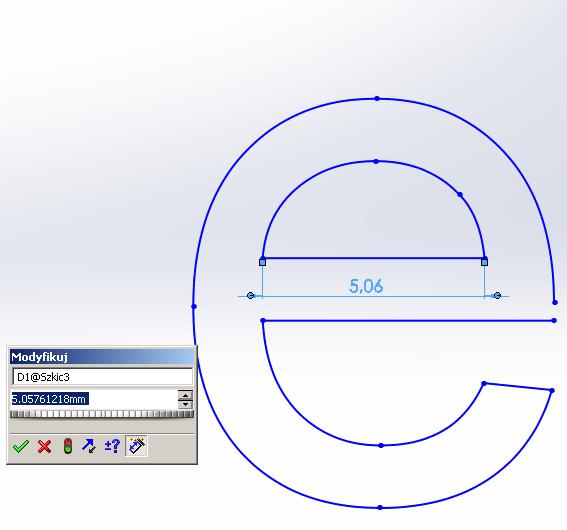Viewport: 567px width, 530px height.
Task: Select bottom point of the outer arc
Action: point(380,508)
